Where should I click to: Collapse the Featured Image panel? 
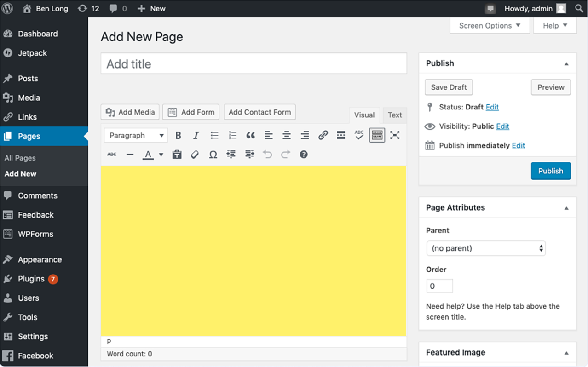tap(566, 353)
